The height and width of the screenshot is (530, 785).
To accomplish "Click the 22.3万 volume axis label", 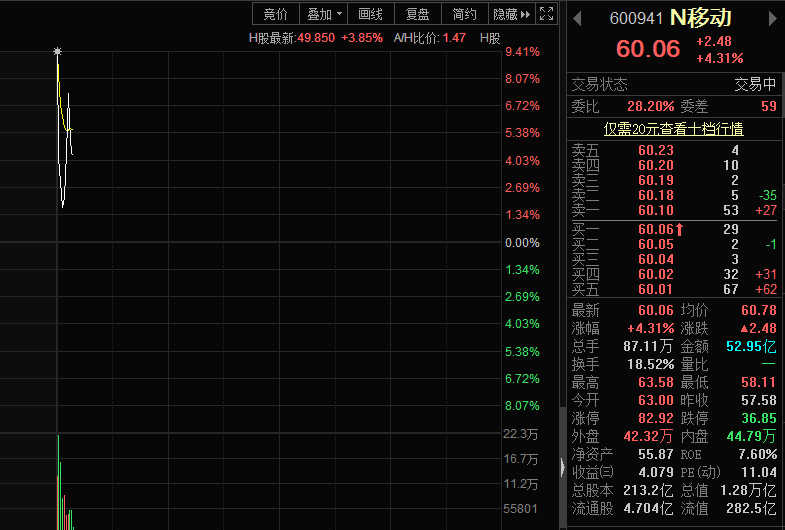I will point(521,434).
